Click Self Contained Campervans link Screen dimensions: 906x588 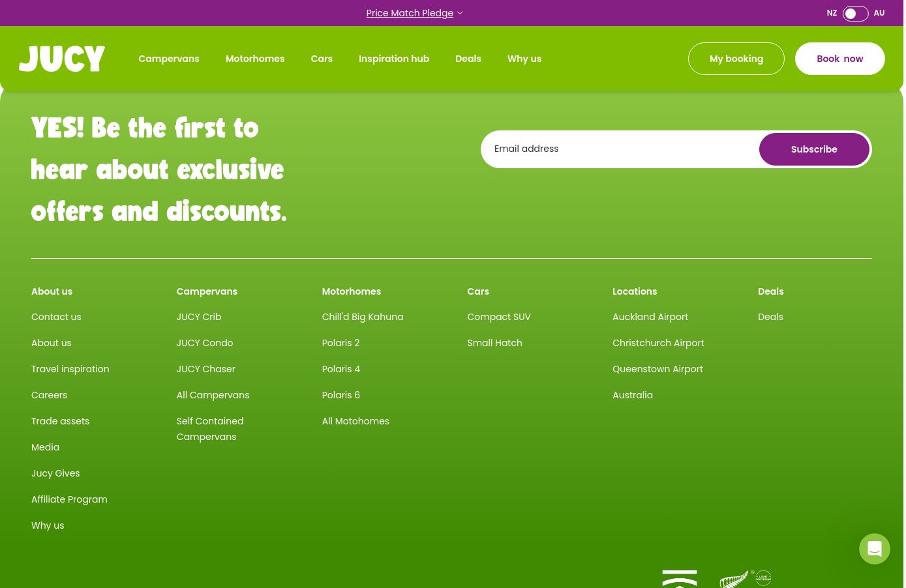[210, 429]
